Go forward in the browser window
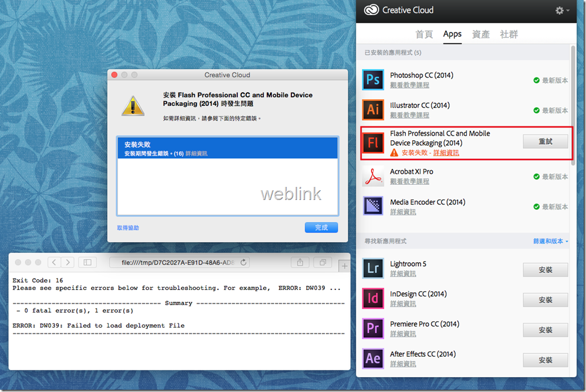Image resolution: width=586 pixels, height=392 pixels. (x=68, y=262)
